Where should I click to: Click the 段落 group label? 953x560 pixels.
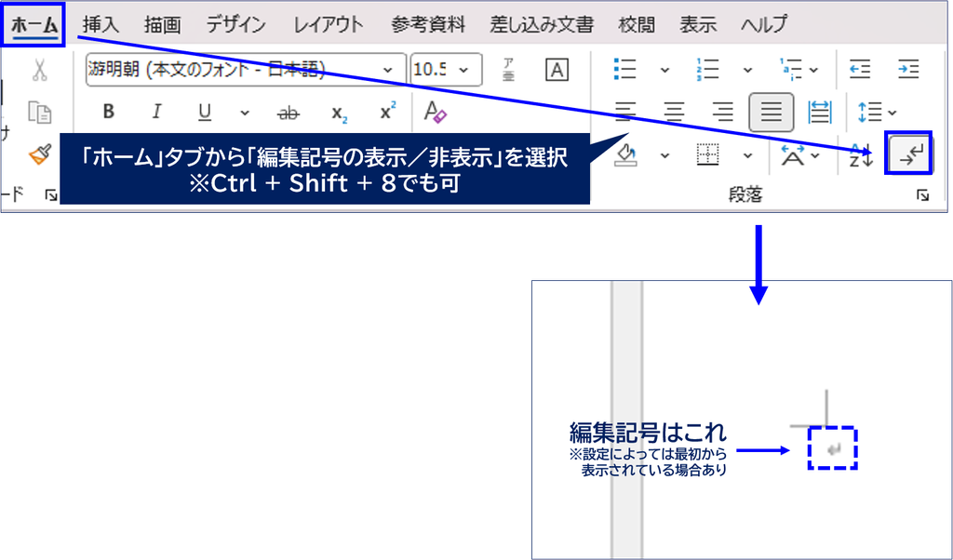tap(745, 195)
